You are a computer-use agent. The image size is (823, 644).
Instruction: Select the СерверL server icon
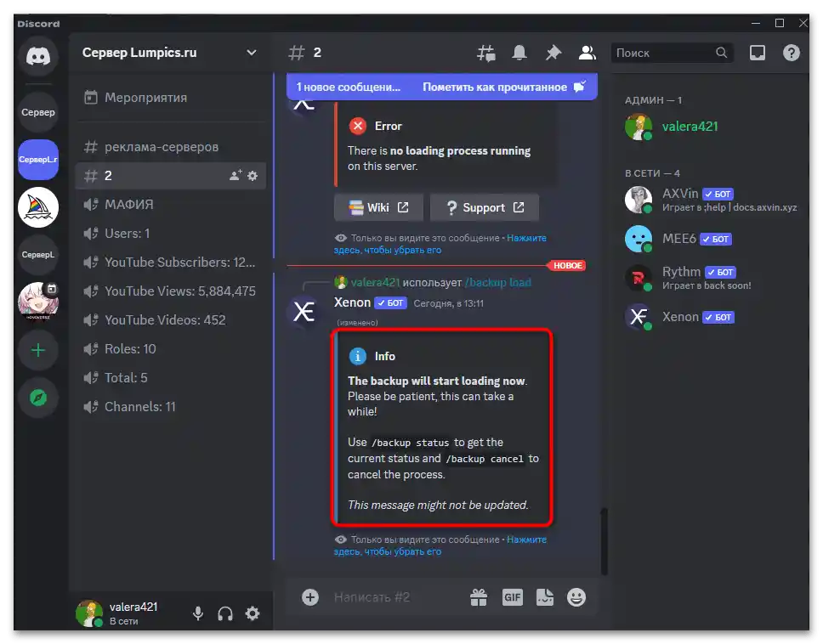[x=37, y=255]
